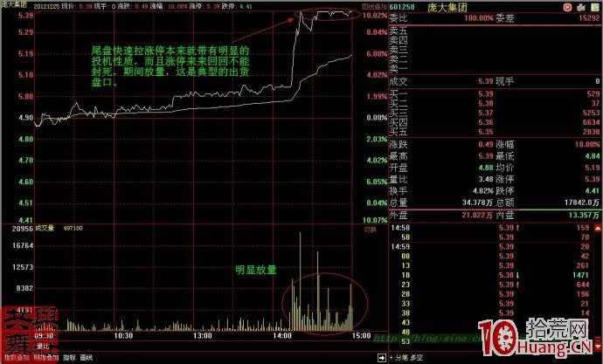Switch to the 期指叠加 tab
603x364 pixels.
pyautogui.click(x=45, y=358)
